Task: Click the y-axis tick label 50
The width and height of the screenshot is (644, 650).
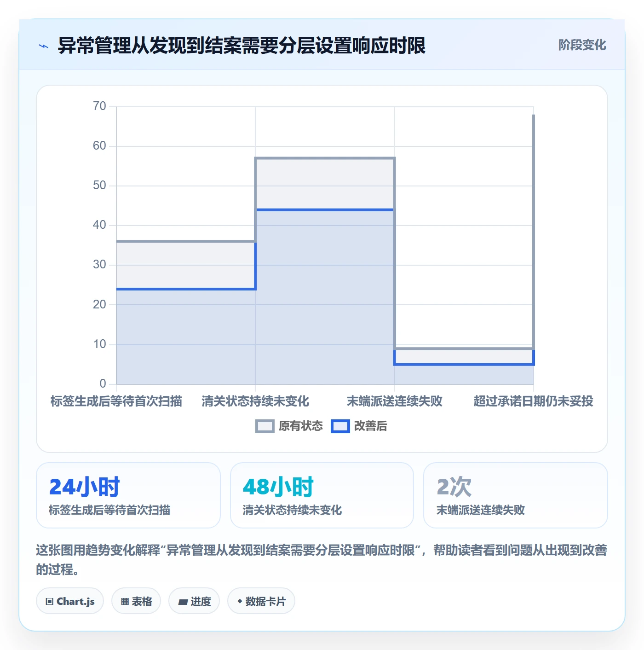Action: click(99, 186)
